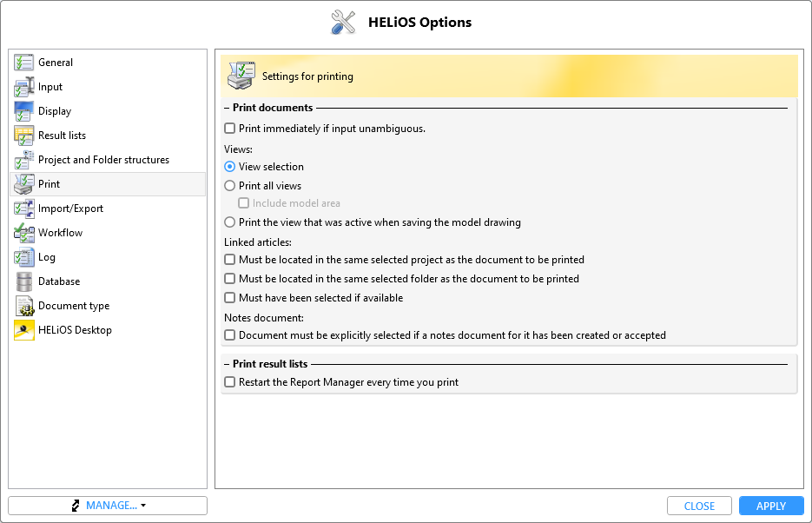The width and height of the screenshot is (812, 523).
Task: Check notes document must be explicitly selected
Action: [x=230, y=335]
